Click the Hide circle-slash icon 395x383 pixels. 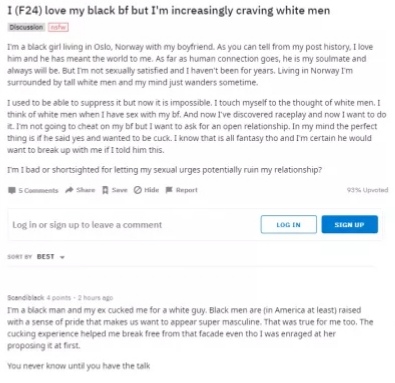[138, 190]
